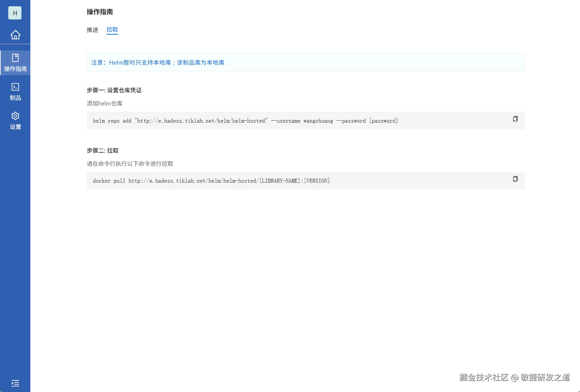Image resolution: width=580 pixels, height=392 pixels.
Task: Click the 步骤一 设置仓库凭证 heading
Action: [x=114, y=90]
